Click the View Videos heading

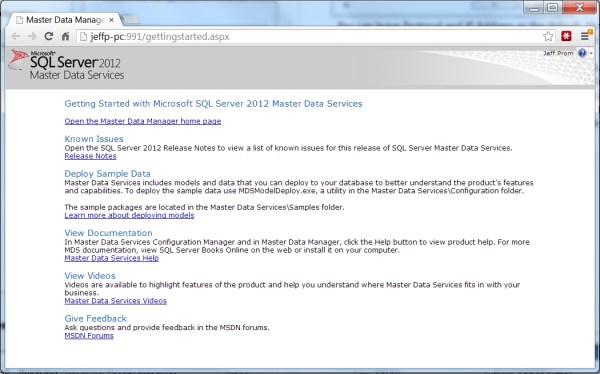90,276
